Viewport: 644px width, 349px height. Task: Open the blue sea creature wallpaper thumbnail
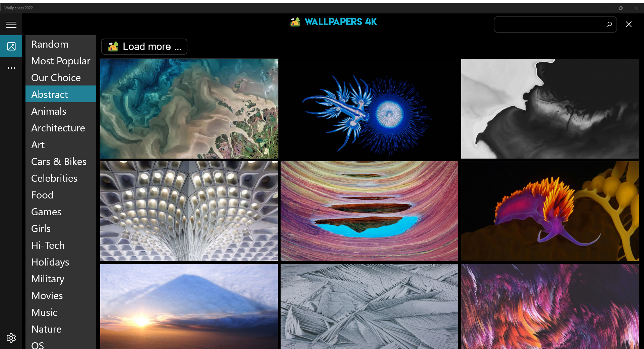(369, 109)
